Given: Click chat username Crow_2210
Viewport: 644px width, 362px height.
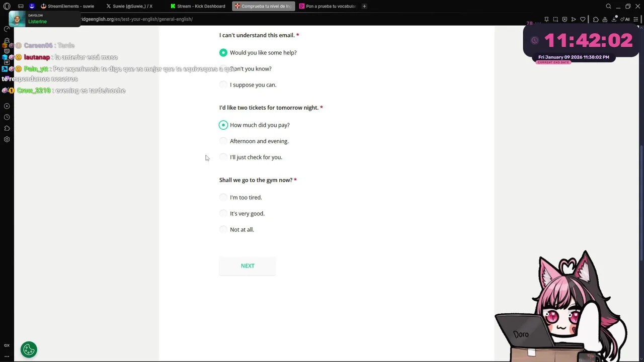Looking at the screenshot, I should pos(34,90).
